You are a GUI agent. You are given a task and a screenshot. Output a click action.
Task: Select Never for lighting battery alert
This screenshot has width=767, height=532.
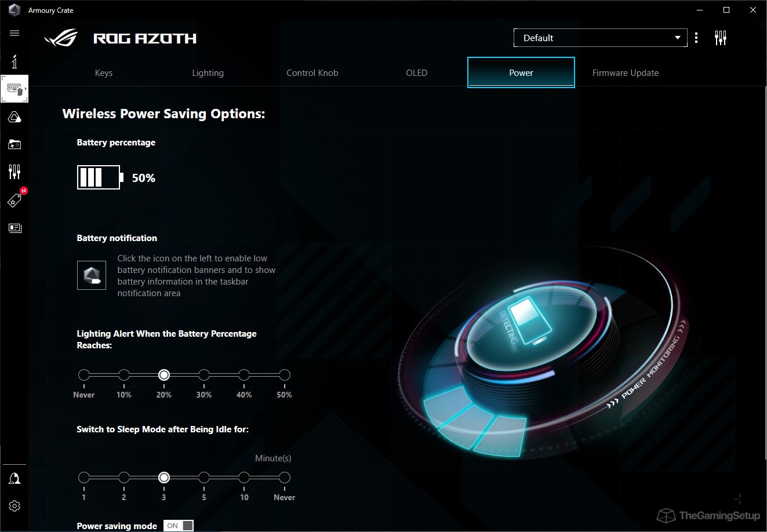[x=83, y=375]
